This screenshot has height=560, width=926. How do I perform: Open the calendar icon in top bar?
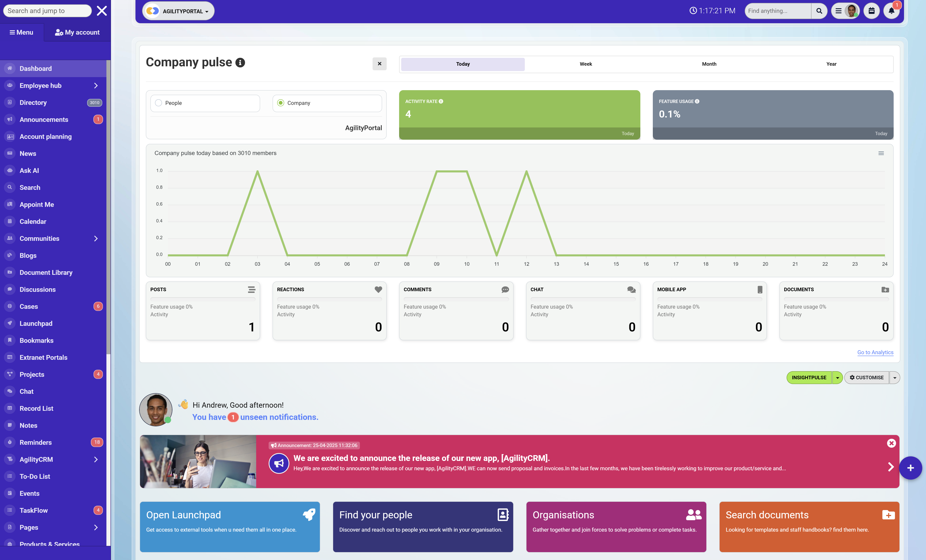tap(871, 11)
